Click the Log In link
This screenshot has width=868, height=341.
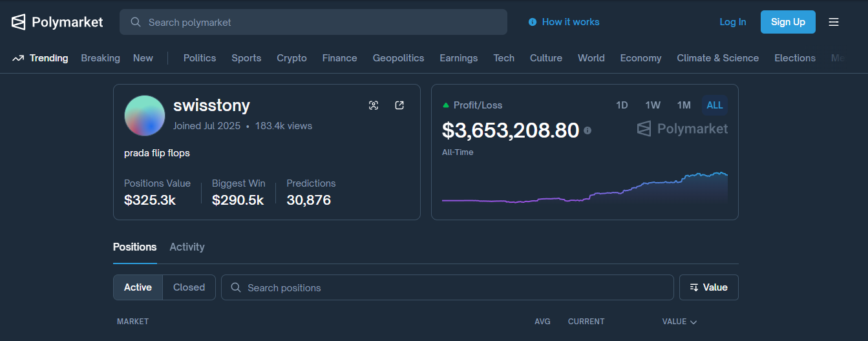(733, 22)
